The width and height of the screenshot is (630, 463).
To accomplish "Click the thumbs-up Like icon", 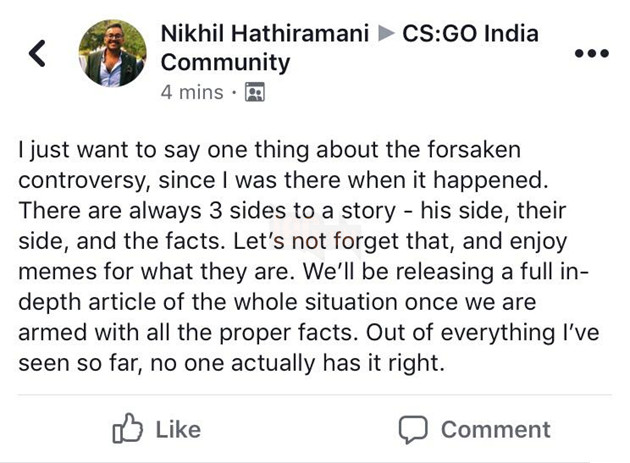I will (x=128, y=430).
